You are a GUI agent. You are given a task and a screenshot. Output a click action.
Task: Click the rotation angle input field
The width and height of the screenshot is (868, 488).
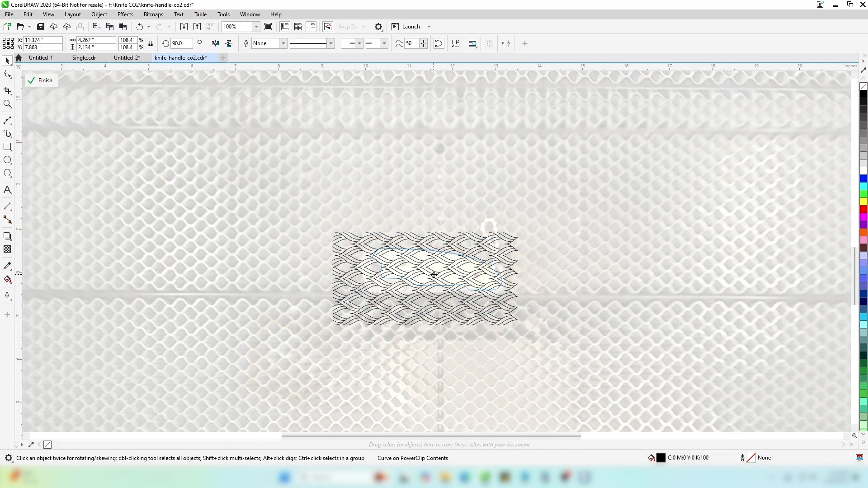tap(181, 44)
